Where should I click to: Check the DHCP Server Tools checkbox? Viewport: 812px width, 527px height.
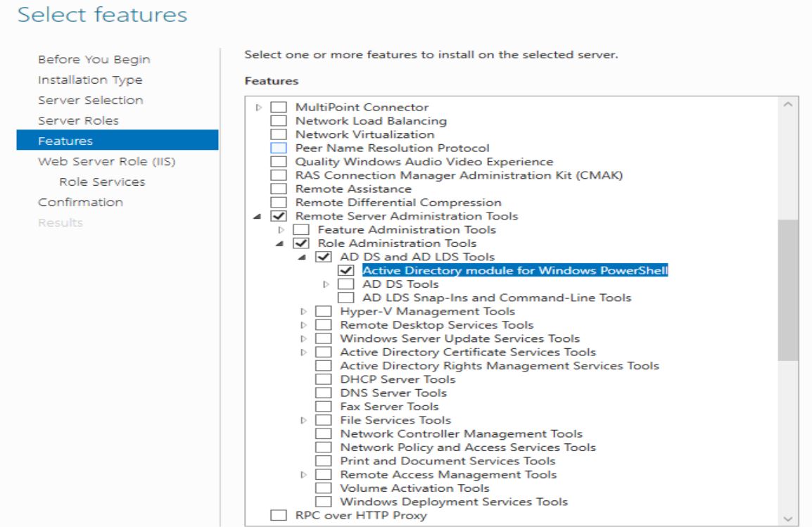tap(324, 379)
